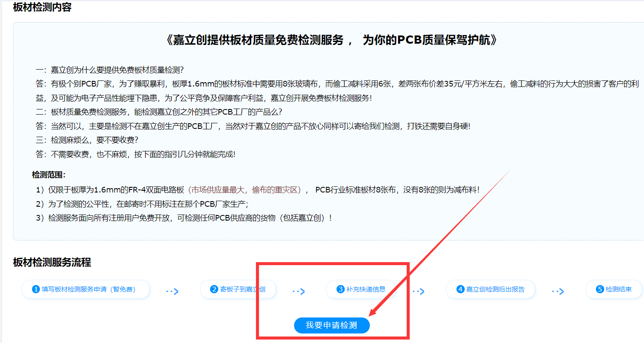Click the bold 检测范围 label
644x343 pixels.
pos(49,175)
